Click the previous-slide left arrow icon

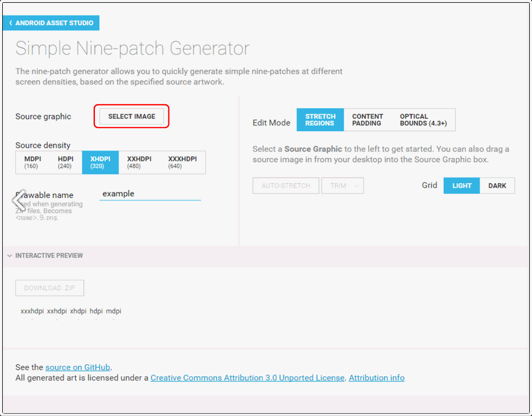click(x=19, y=200)
